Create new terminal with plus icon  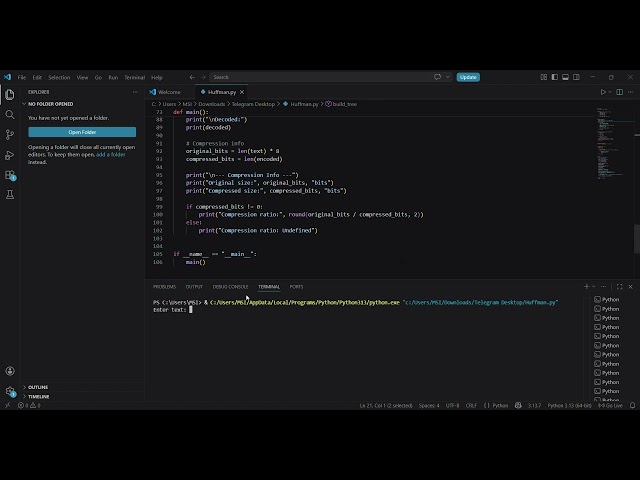pos(587,287)
